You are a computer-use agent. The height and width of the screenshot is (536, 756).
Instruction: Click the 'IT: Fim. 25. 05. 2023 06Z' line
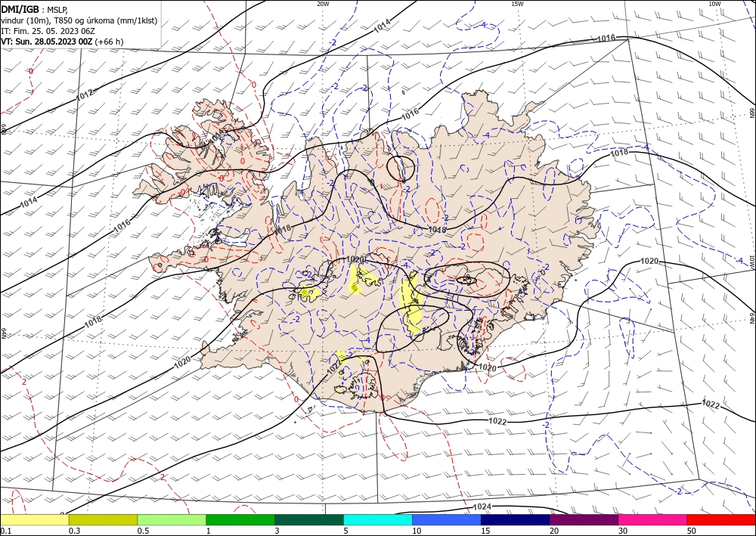(x=48, y=31)
